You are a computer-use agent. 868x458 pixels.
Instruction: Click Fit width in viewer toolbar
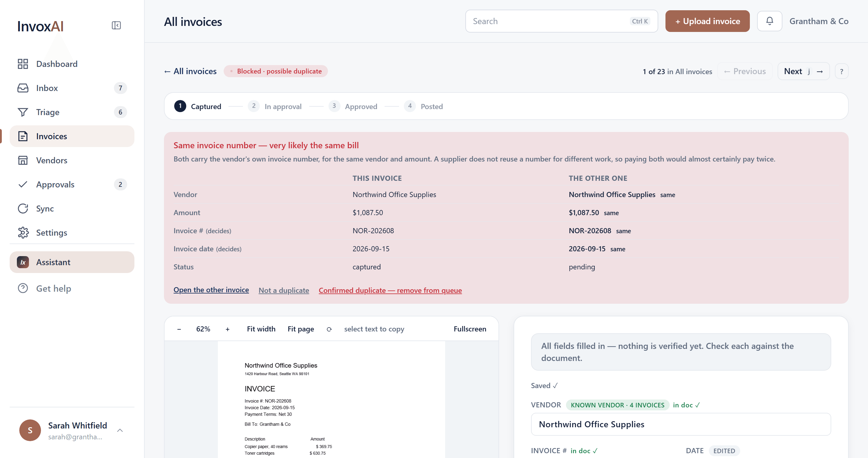261,329
